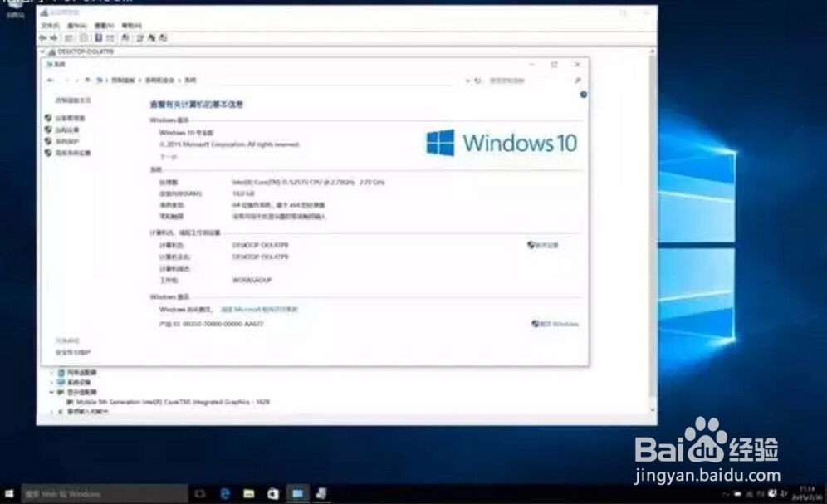Open the 操作(A) menu in Device Manager
The image size is (827, 504).
click(76, 25)
